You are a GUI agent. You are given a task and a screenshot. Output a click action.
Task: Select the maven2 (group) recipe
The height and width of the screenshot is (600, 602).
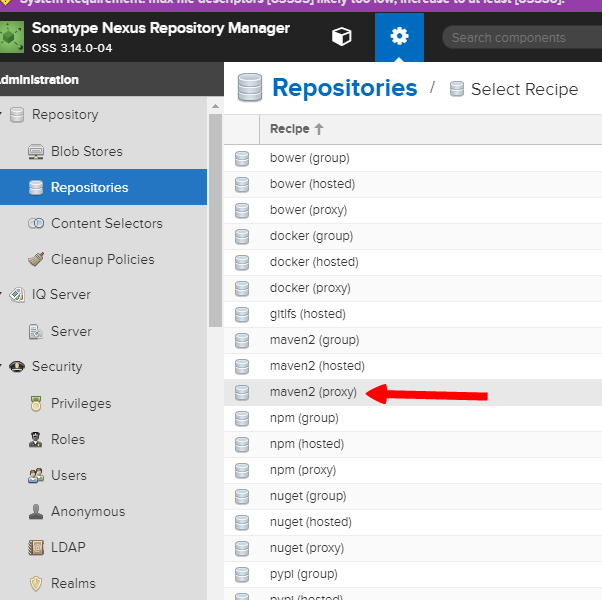pos(413,340)
